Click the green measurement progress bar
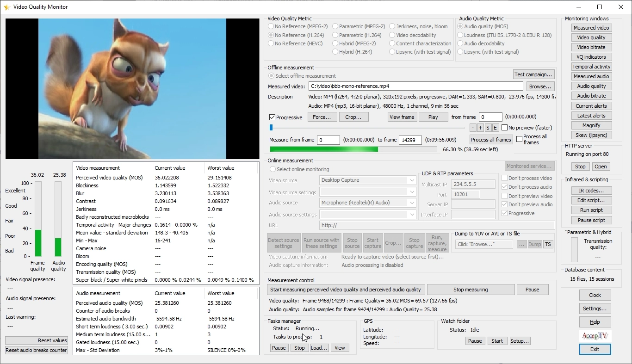This screenshot has width=632, height=364. (x=353, y=149)
